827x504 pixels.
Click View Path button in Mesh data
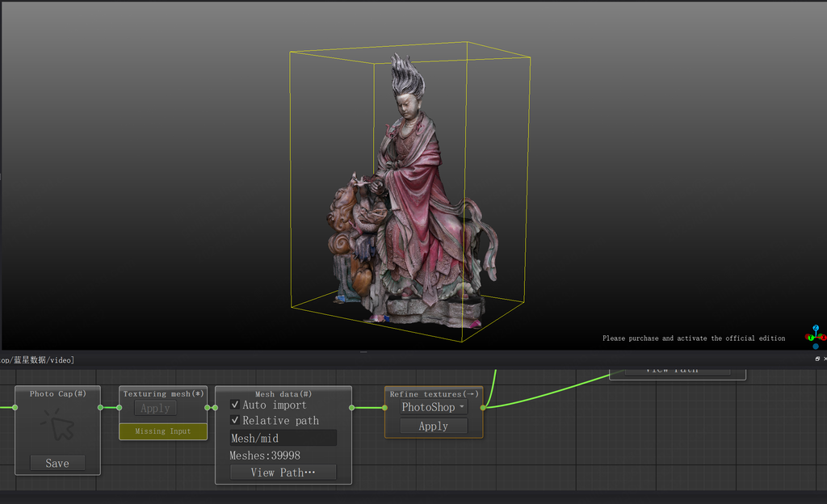click(283, 472)
